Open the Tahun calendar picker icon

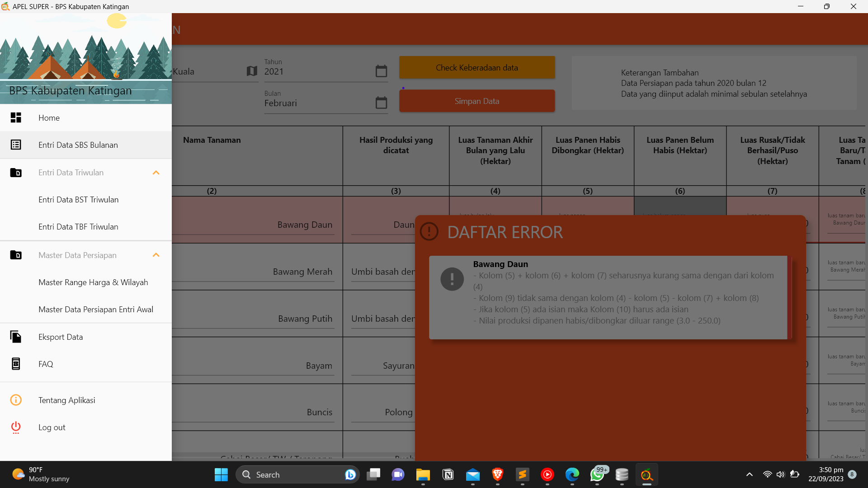coord(381,71)
